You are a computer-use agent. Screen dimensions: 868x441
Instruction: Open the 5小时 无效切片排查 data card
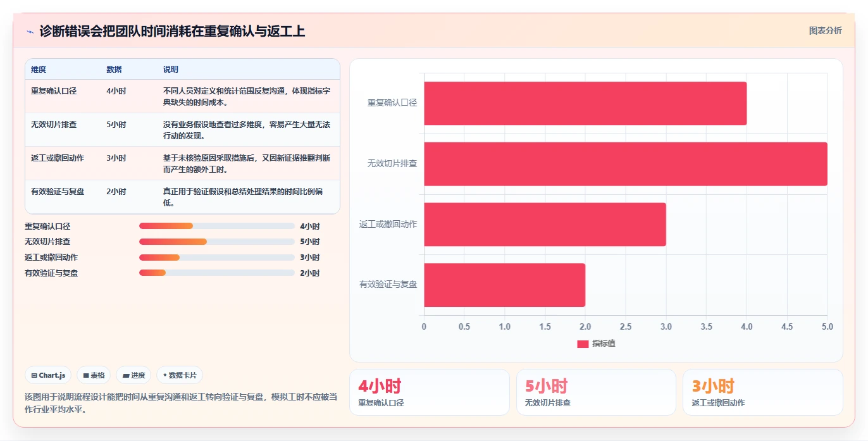coord(596,392)
